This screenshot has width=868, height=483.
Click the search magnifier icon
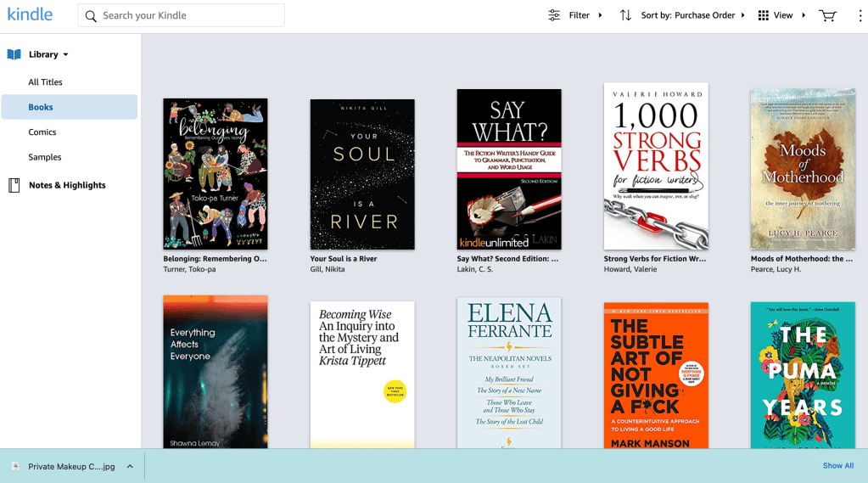pyautogui.click(x=91, y=15)
